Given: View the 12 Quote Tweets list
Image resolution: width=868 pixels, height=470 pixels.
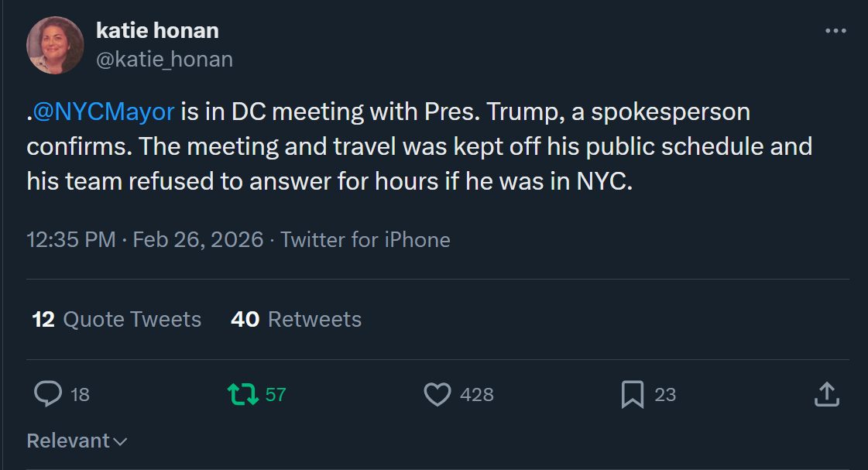Looking at the screenshot, I should tap(117, 319).
